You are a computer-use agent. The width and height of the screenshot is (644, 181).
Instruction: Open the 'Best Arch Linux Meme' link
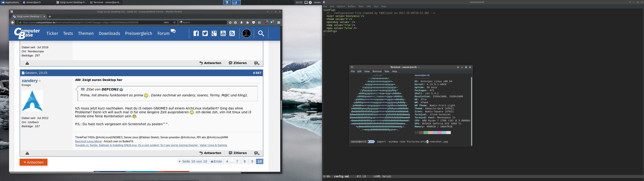point(88,141)
